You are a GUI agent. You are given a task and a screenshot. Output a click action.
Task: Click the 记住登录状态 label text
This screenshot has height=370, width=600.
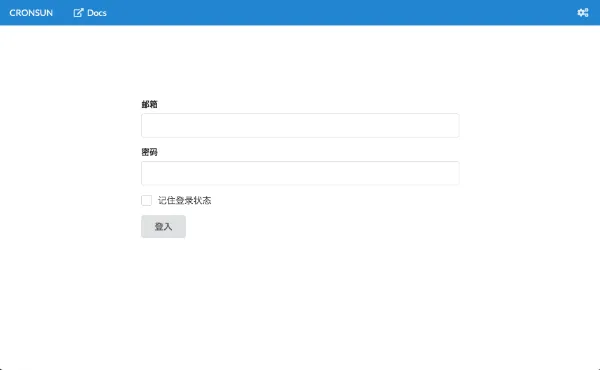[x=184, y=200]
